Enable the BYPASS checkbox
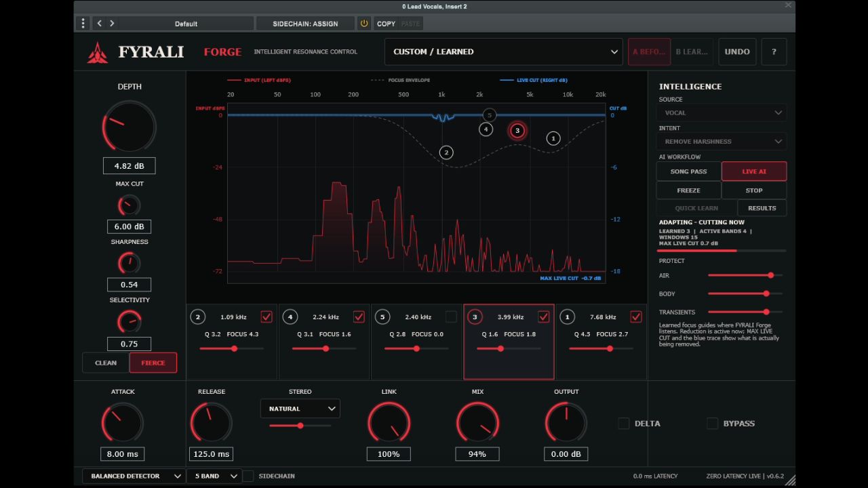 tap(712, 424)
